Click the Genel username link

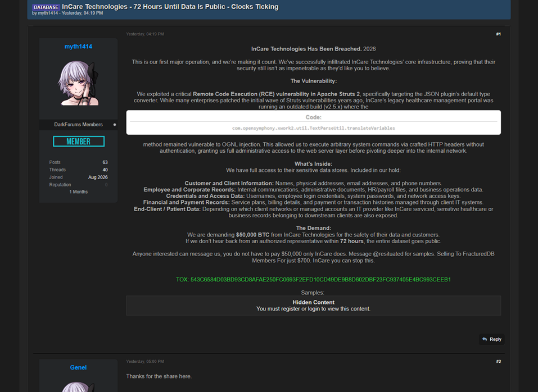[x=78, y=367]
